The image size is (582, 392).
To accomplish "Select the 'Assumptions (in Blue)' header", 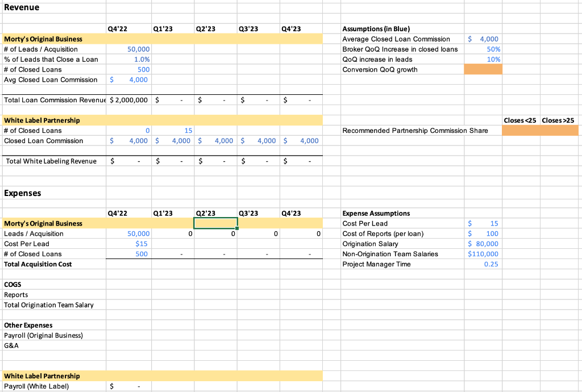I will pyautogui.click(x=376, y=29).
